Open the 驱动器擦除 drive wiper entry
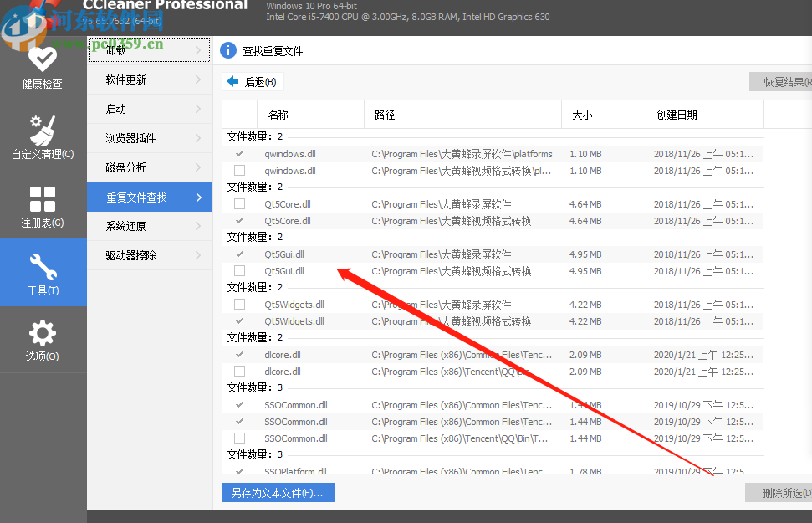Image resolution: width=812 pixels, height=523 pixels. 149,255
